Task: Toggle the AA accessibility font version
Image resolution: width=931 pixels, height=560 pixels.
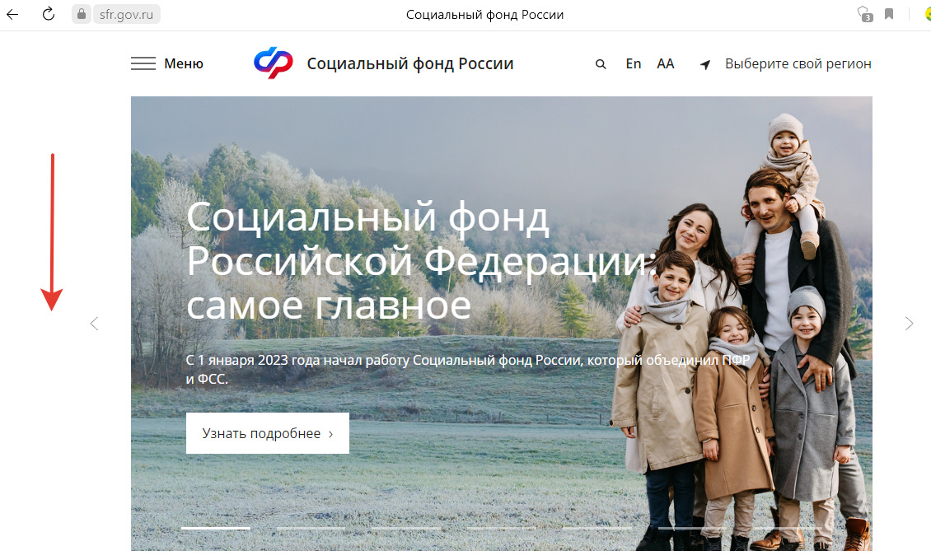Action: [x=666, y=63]
